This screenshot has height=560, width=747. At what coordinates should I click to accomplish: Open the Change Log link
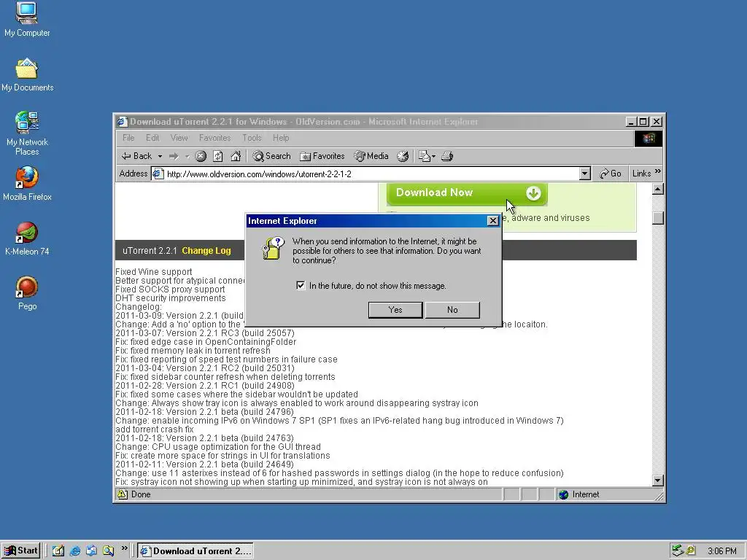pyautogui.click(x=206, y=251)
